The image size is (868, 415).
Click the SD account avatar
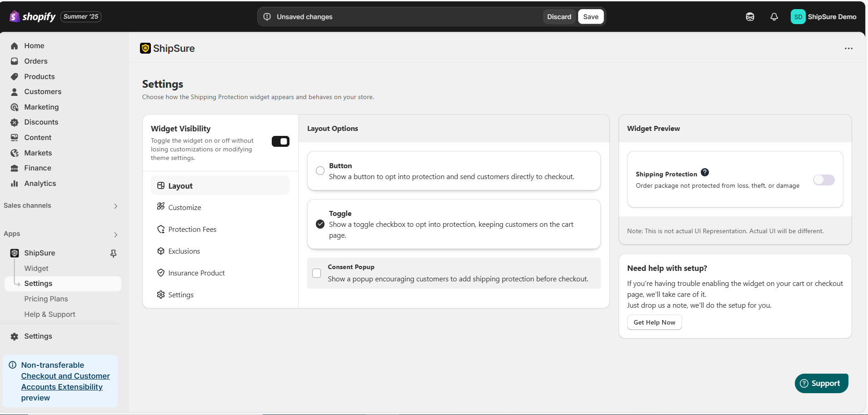coord(798,17)
